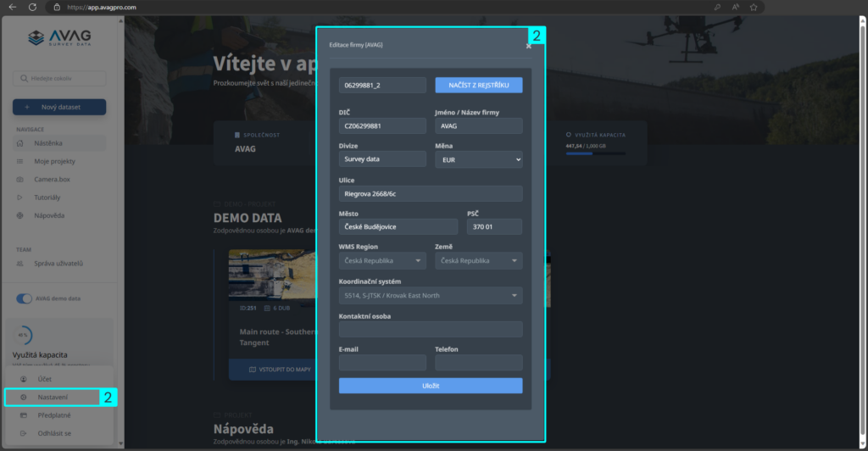Click the Camera.box camera icon
Image resolution: width=868 pixels, height=451 pixels.
click(20, 180)
